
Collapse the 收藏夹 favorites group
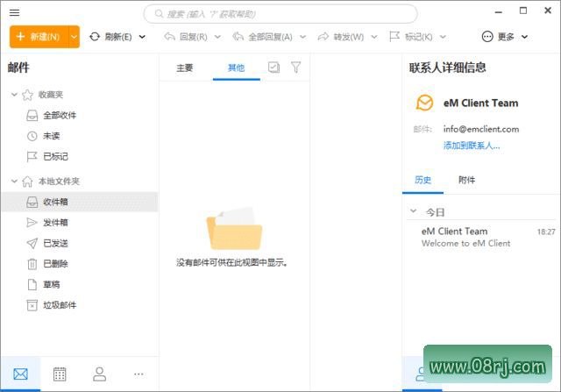(14, 95)
